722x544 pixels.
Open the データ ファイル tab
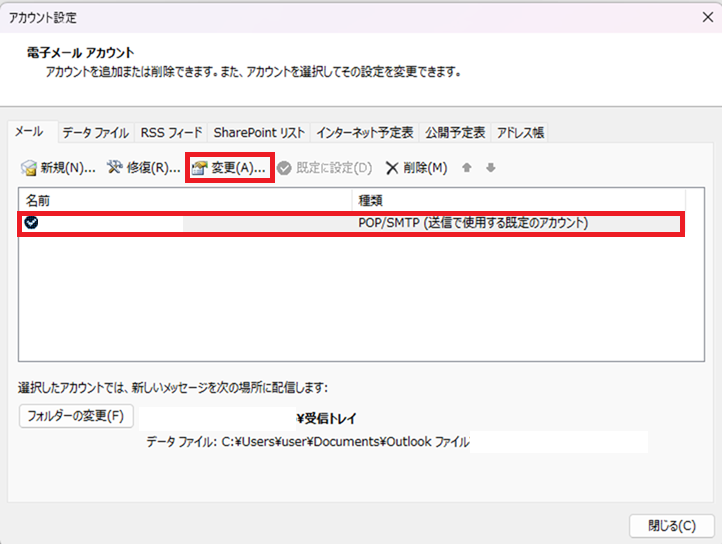[95, 132]
